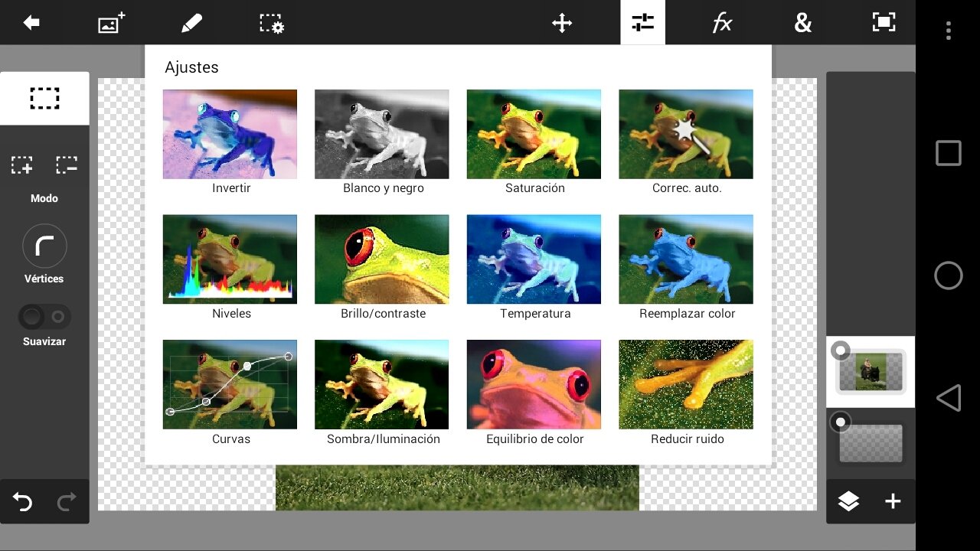Redo the action
980x551 pixels.
coord(67,502)
